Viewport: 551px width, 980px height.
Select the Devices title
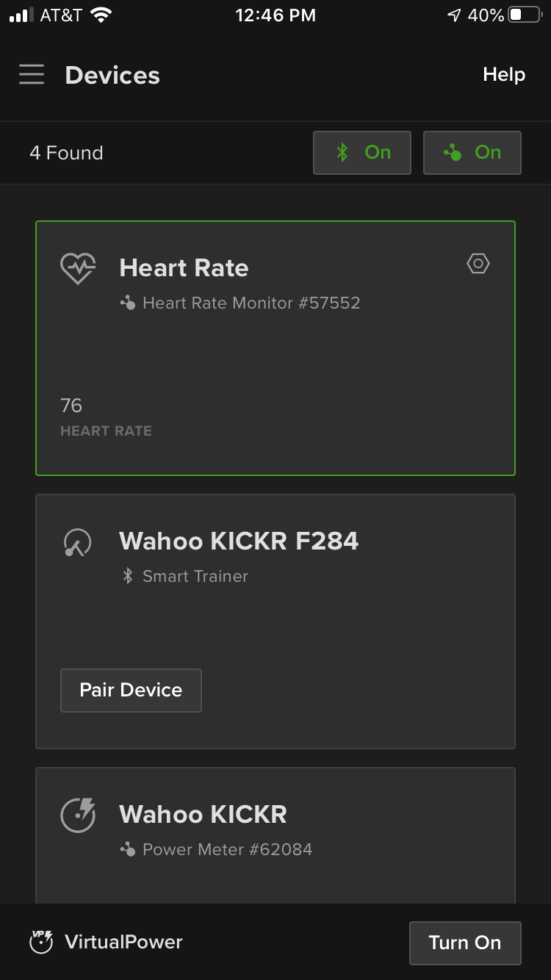tap(112, 74)
